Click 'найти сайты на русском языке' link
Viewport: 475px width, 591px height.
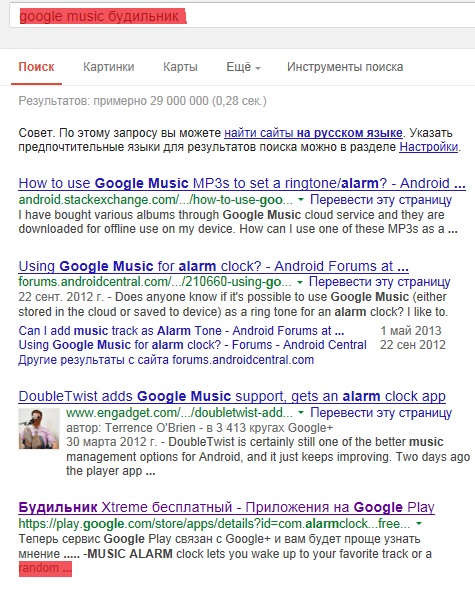313,133
